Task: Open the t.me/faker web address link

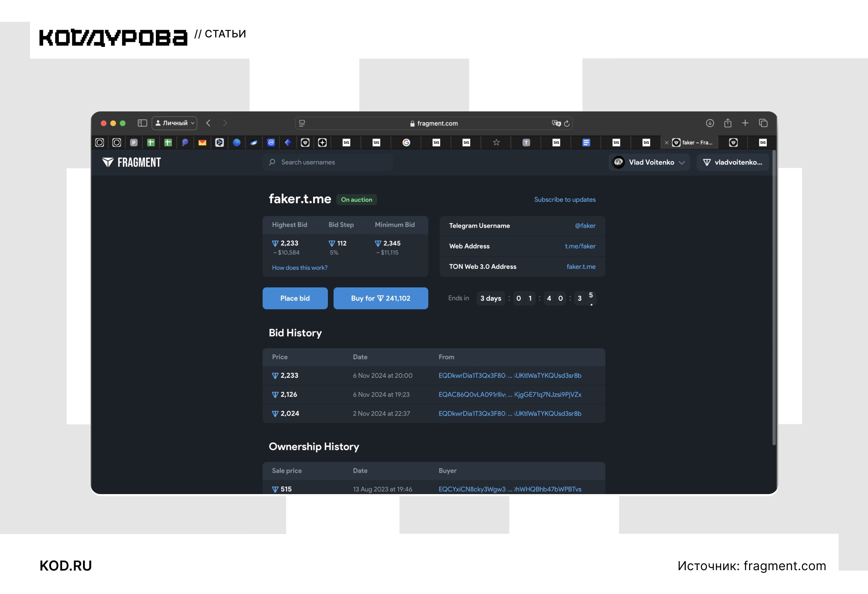Action: click(x=580, y=246)
